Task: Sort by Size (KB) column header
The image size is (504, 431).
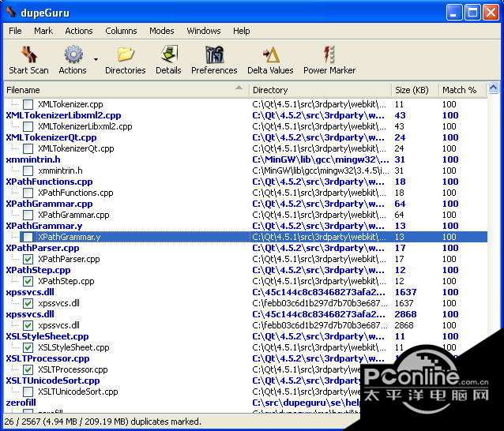Action: (415, 90)
